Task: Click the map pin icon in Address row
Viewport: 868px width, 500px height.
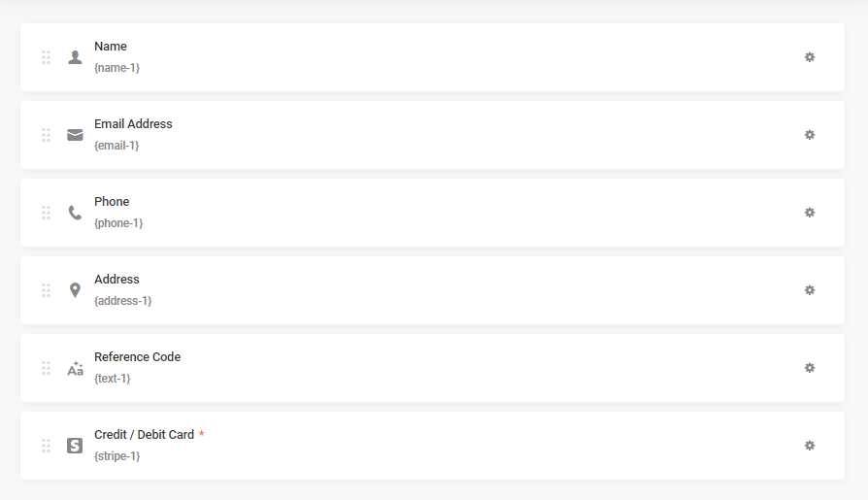Action: click(x=75, y=290)
